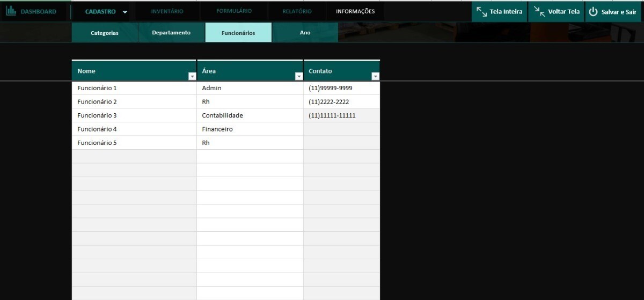Open the Contato column filter dropdown
The image size is (644, 300).
375,77
